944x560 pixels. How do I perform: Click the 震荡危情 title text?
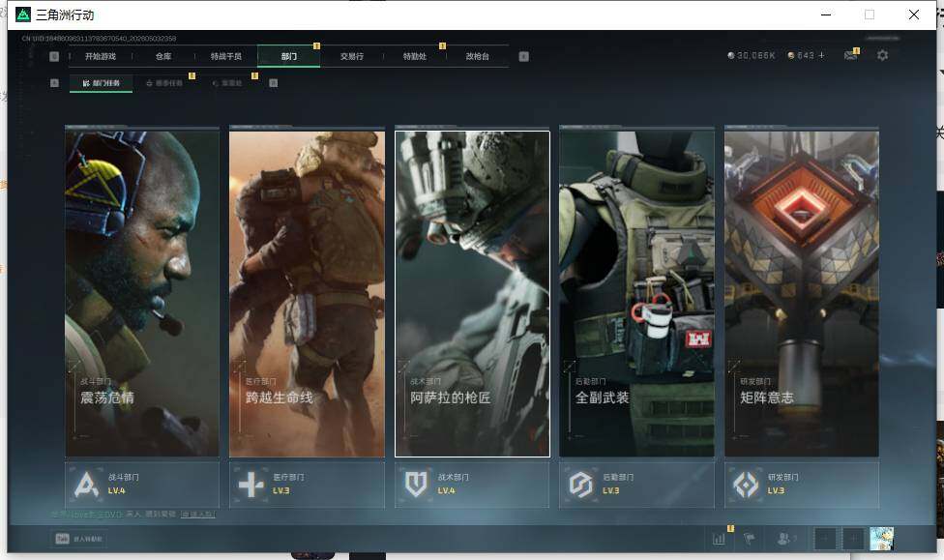coord(107,398)
